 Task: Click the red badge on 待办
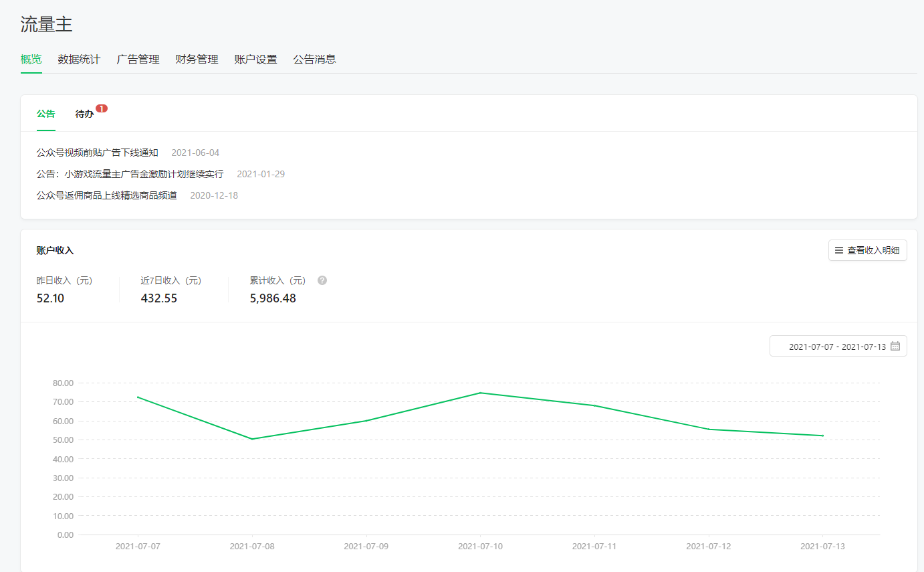pos(101,108)
